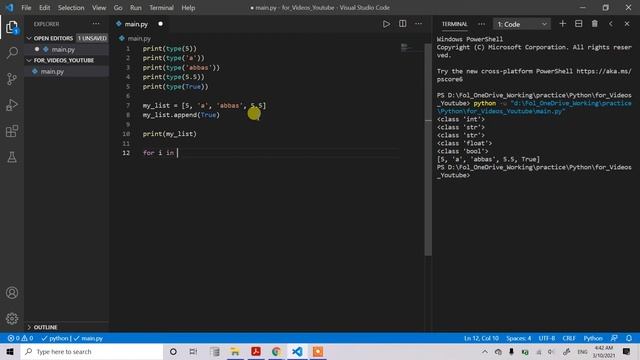Change indentation 'Spaces: 4' setting
Image resolution: width=640 pixels, height=360 pixels.
(519, 338)
